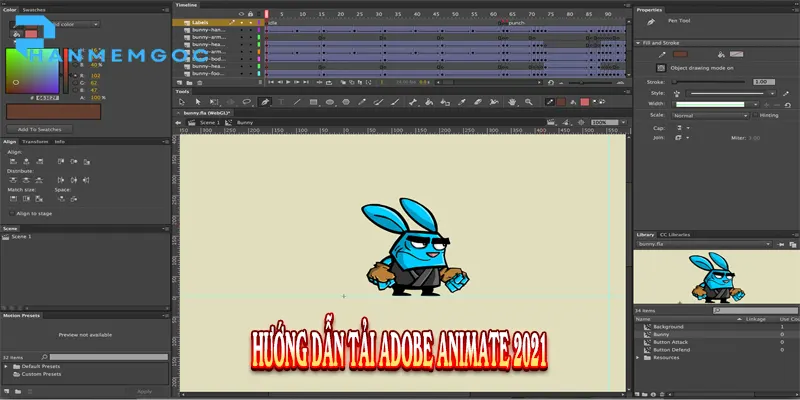Choose the Zoom magnifier tool

click(529, 102)
